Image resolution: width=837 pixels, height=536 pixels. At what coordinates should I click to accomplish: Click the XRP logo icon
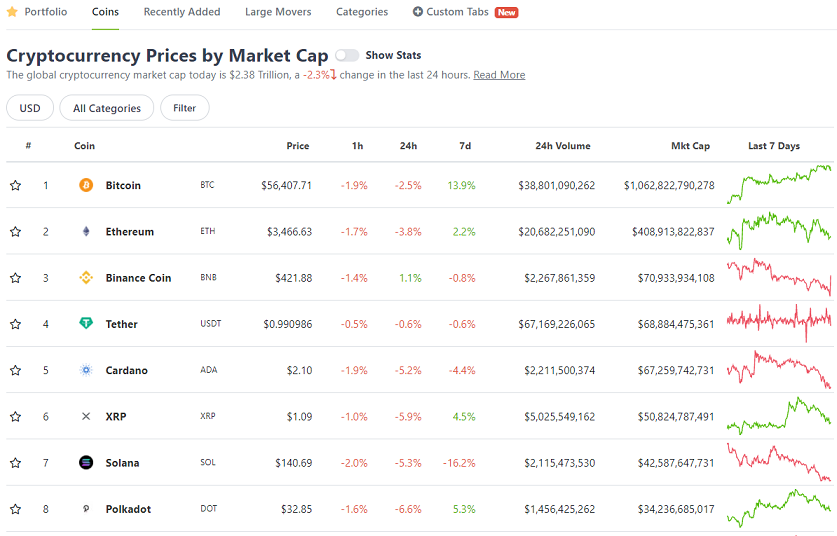point(86,416)
